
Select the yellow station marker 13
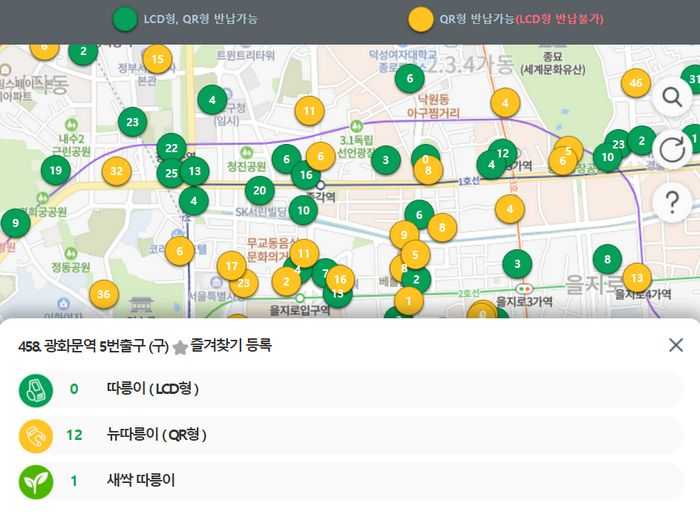point(637,278)
